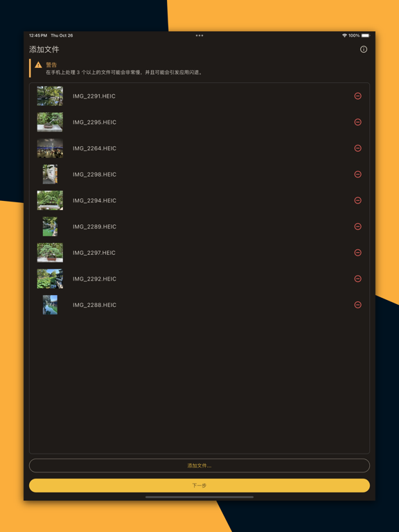Click the yellow 下一步 button
399x532 pixels.
[x=199, y=486]
